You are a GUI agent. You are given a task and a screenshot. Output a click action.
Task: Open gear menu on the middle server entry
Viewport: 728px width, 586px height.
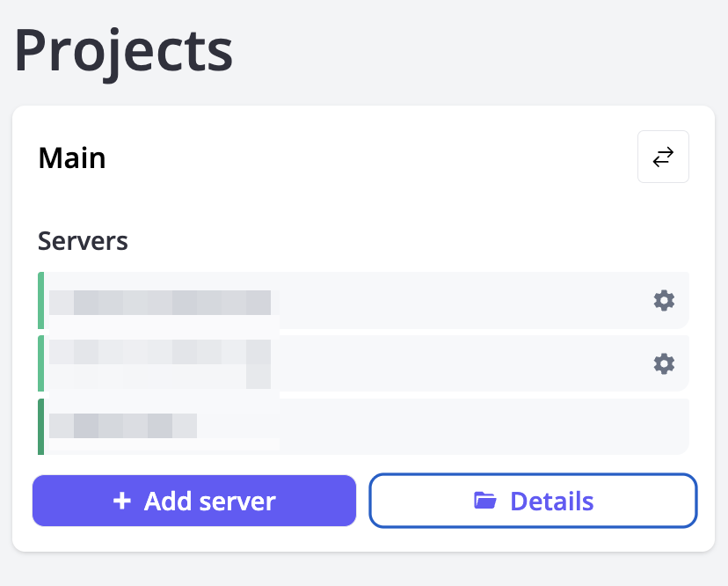coord(664,363)
